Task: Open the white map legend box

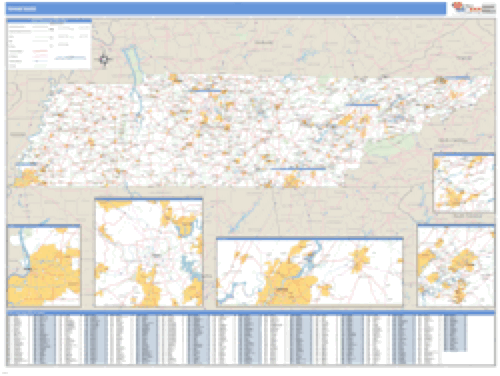Action: (x=49, y=44)
